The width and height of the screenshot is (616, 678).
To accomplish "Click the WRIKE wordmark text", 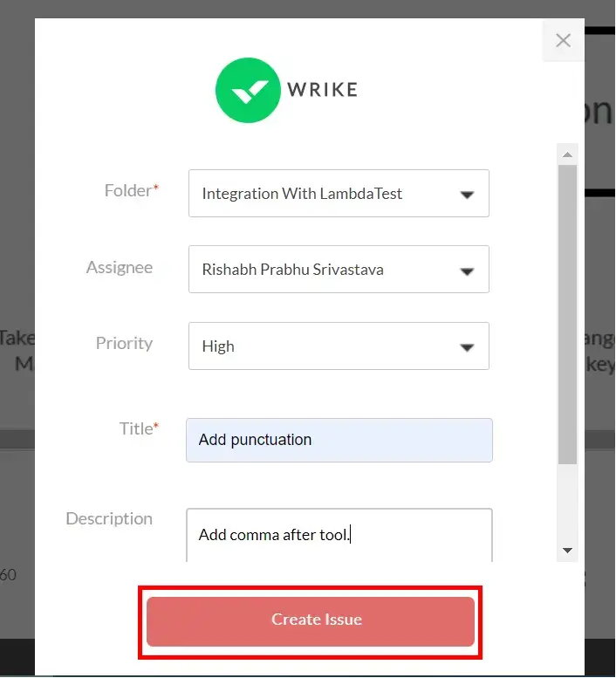I will [321, 90].
